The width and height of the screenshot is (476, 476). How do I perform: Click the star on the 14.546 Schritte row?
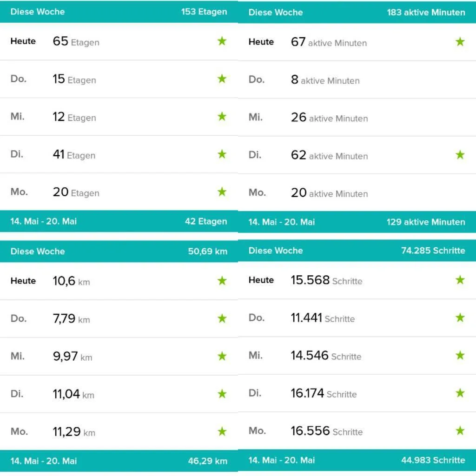point(460,355)
